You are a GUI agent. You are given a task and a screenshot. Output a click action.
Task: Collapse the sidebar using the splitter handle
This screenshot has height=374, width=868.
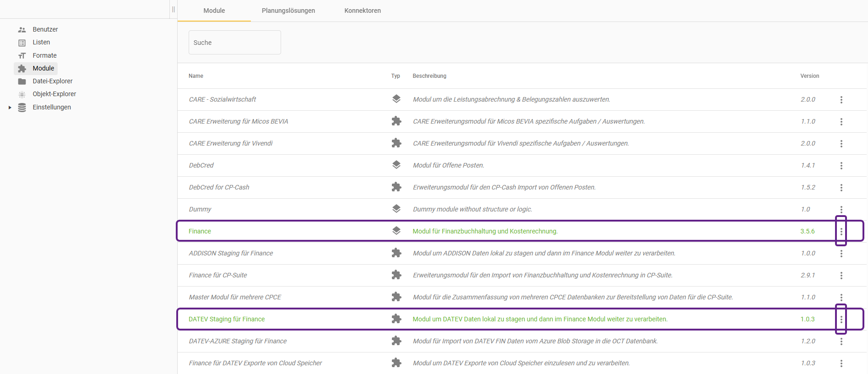pos(174,9)
